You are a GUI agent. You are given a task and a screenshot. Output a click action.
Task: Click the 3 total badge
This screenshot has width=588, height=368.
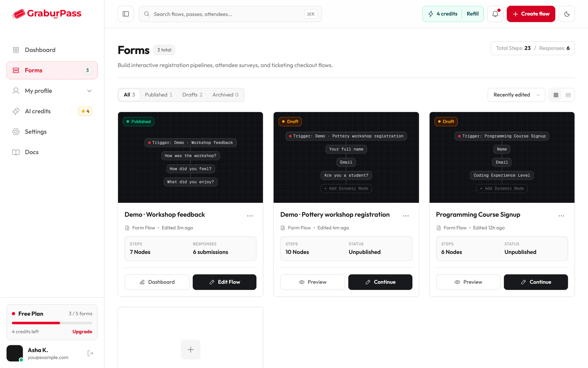[164, 50]
